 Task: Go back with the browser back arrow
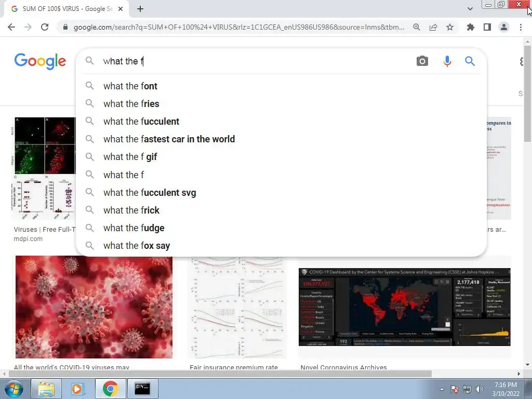click(x=11, y=27)
